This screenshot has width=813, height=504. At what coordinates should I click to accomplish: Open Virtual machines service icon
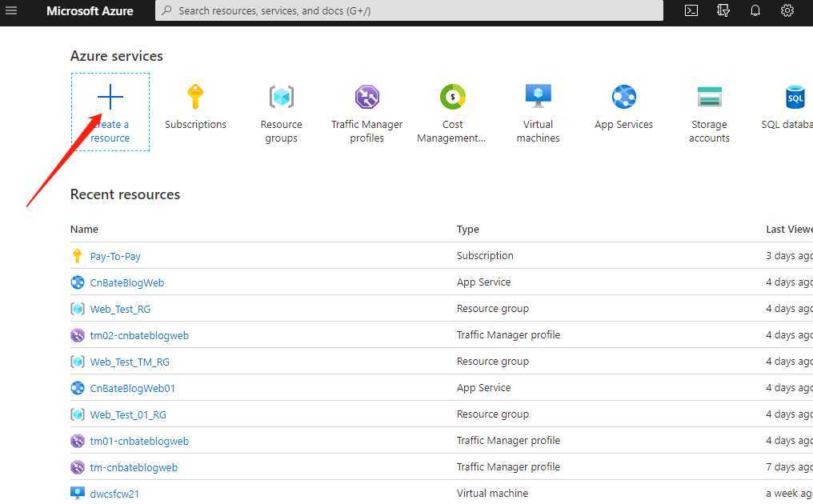[x=539, y=96]
